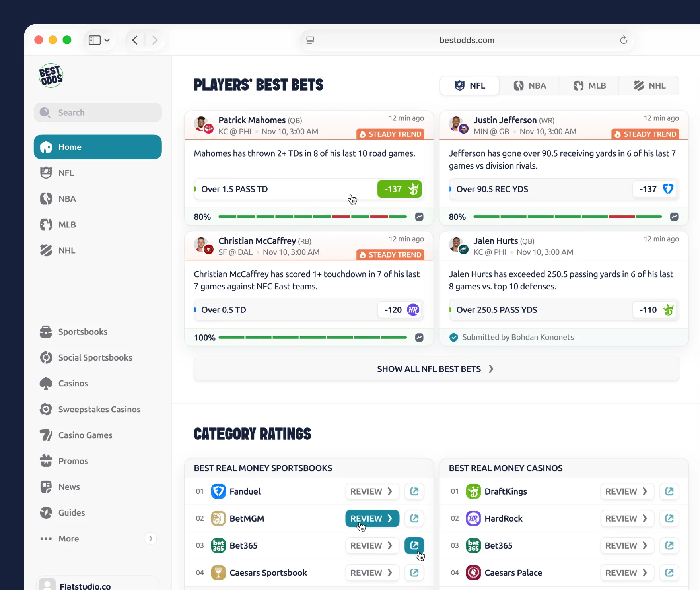Screen dimensions: 700x590
Task: Expand Show All NFL Best Bets
Action: pyautogui.click(x=436, y=369)
